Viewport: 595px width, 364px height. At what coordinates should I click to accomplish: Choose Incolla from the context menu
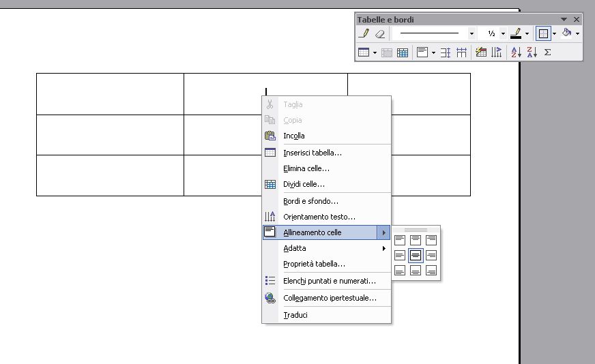coord(326,136)
